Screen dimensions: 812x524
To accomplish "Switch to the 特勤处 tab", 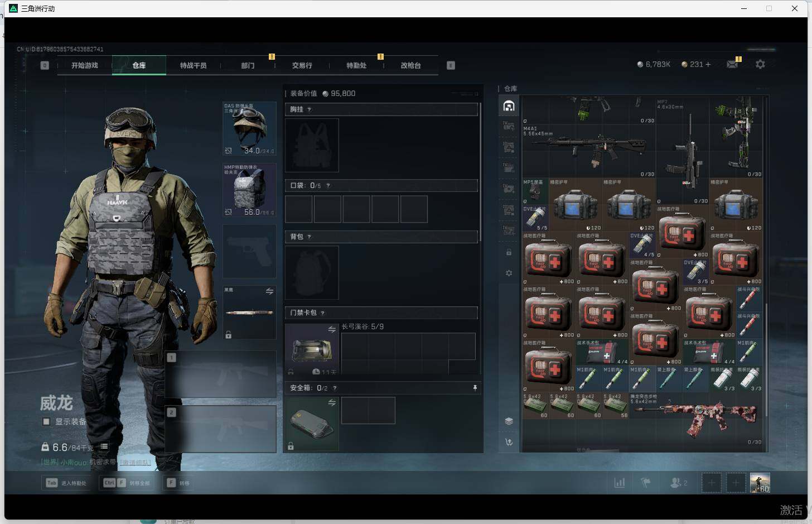I will (356, 65).
